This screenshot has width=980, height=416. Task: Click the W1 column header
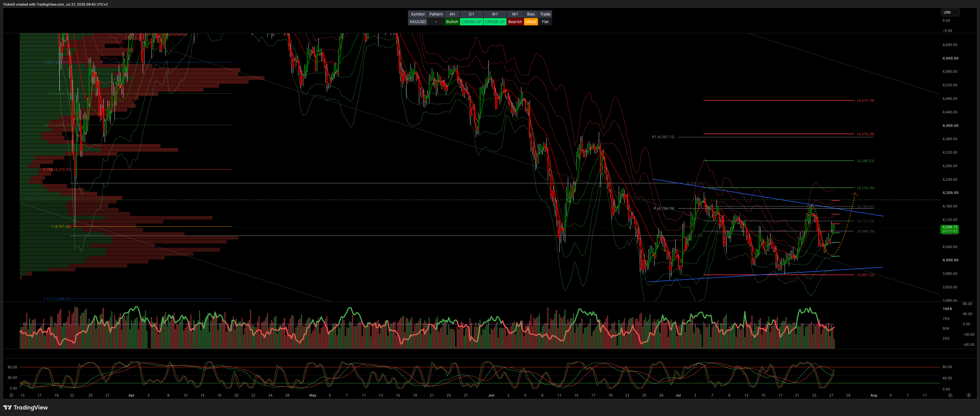[x=495, y=14]
